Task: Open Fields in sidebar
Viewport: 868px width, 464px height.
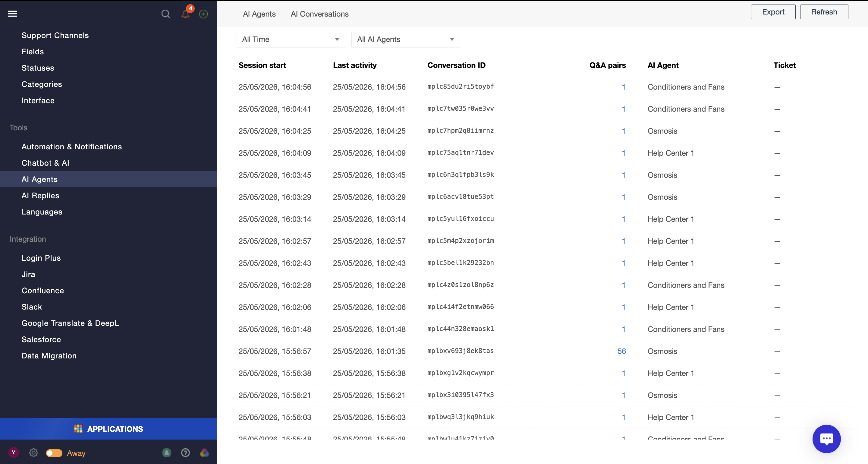Action: 33,52
